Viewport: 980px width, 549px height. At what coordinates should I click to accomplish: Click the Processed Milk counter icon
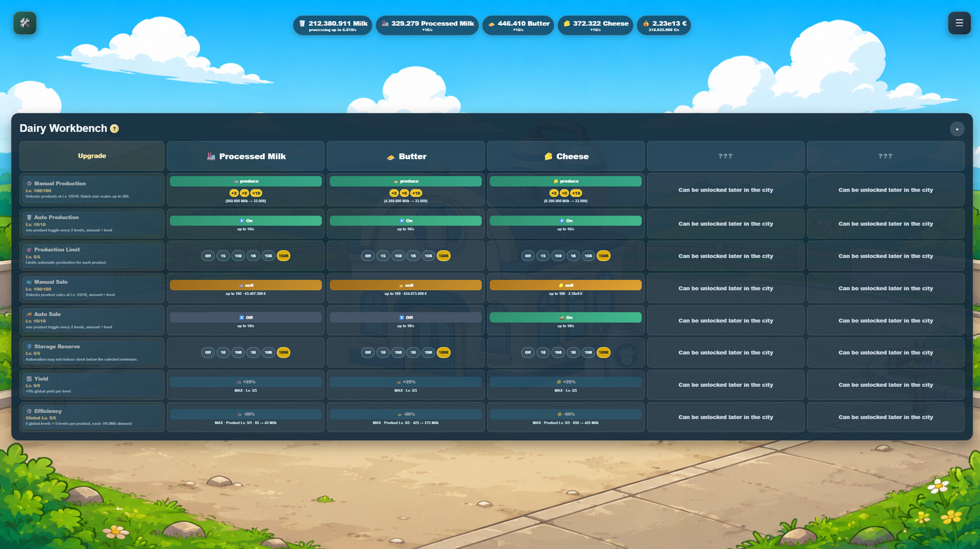385,23
